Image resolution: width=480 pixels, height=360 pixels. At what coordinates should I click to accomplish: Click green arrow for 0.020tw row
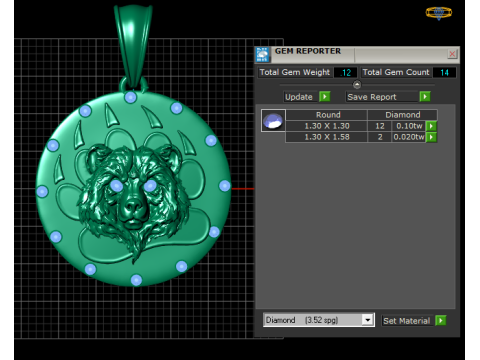tap(431, 137)
